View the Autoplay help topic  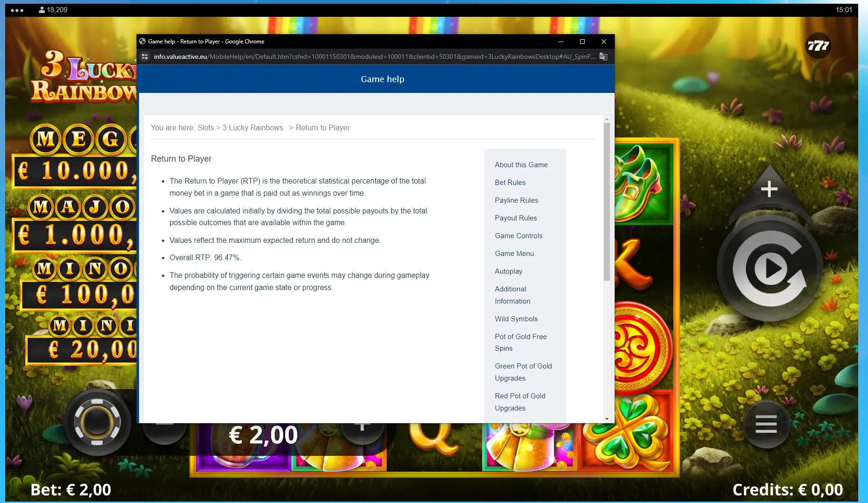[x=508, y=271]
